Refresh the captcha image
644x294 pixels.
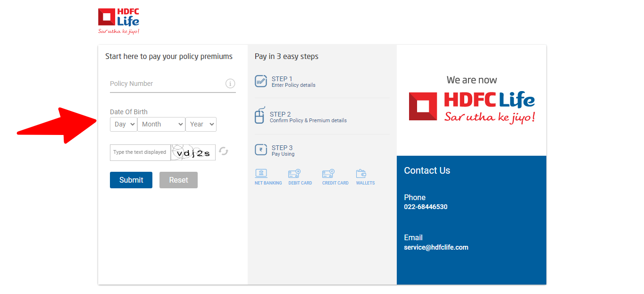click(224, 151)
